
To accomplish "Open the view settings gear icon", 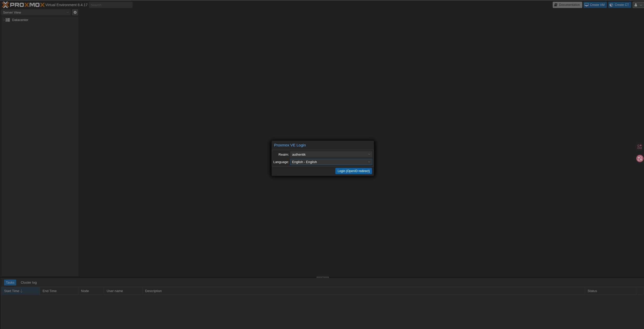I will point(75,12).
